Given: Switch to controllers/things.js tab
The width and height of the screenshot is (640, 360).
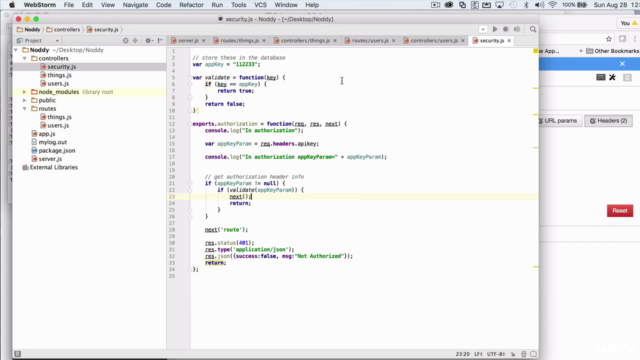Looking at the screenshot, I should (305, 41).
